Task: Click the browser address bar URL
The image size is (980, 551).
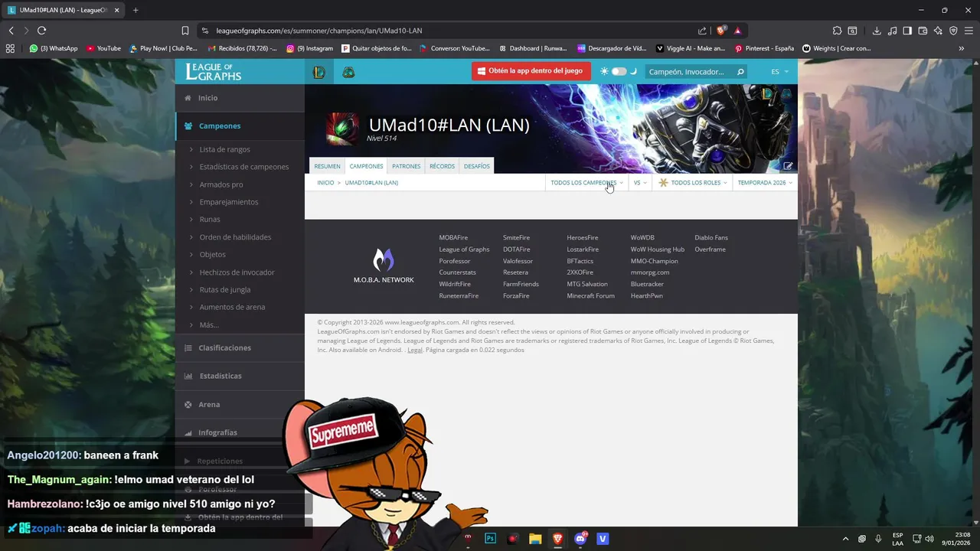Action: tap(319, 31)
